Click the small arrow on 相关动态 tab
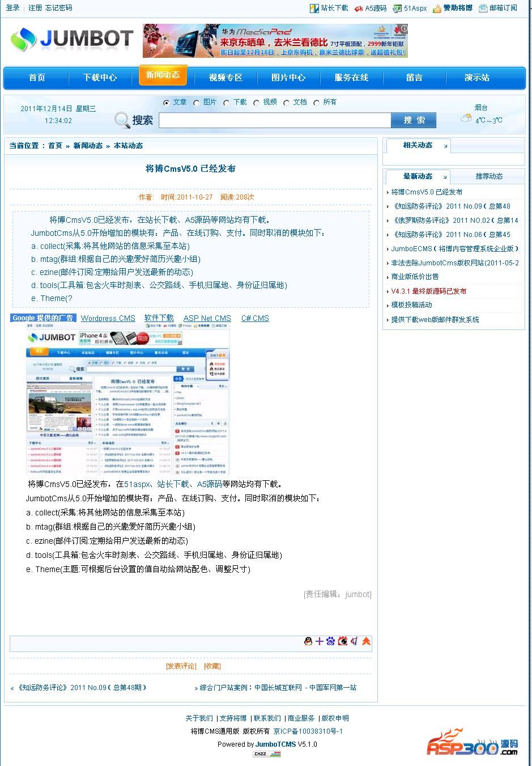This screenshot has width=532, height=766. coord(445,146)
